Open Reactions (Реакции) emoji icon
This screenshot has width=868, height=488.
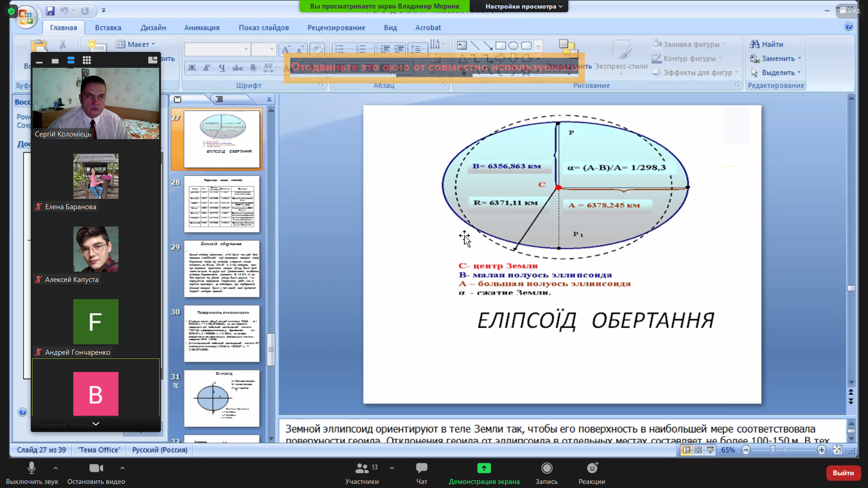point(592,468)
